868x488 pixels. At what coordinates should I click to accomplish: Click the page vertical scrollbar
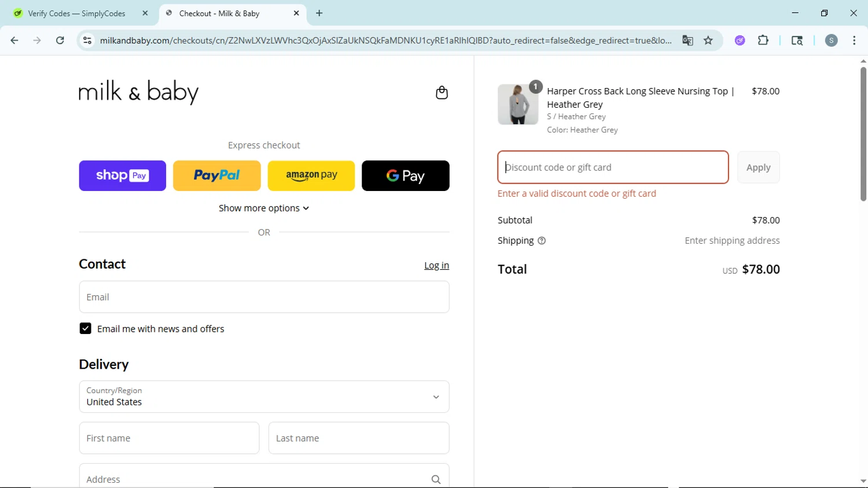[x=863, y=134]
